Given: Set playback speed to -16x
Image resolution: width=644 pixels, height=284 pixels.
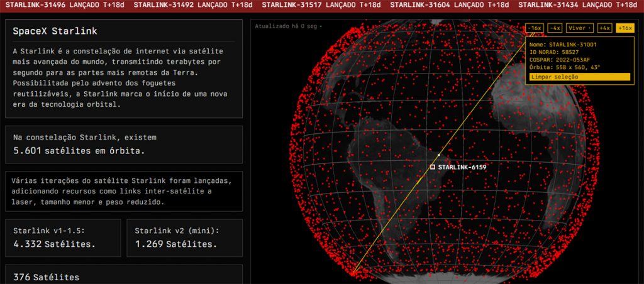Looking at the screenshot, I should (535, 28).
